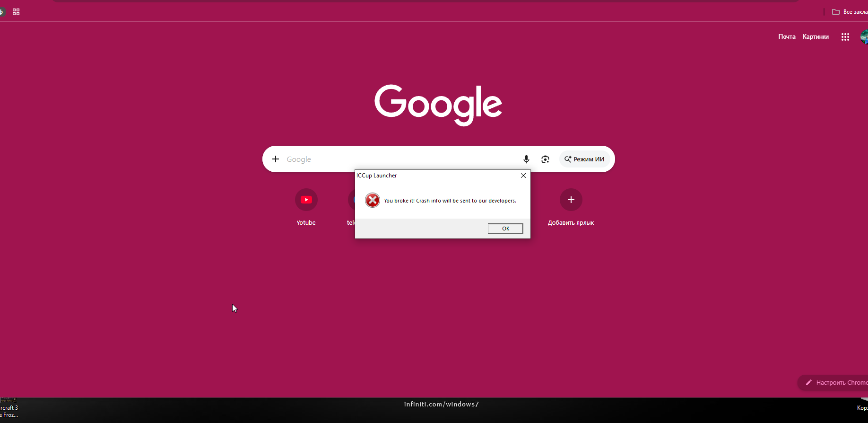Open the Yotube shortcut tile

tap(306, 207)
